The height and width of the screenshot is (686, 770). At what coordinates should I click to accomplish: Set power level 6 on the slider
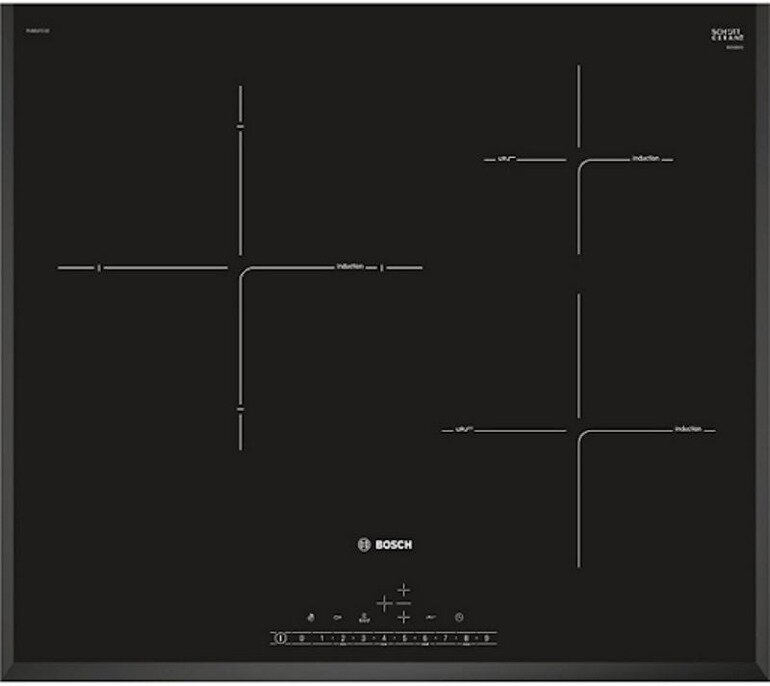[425, 638]
